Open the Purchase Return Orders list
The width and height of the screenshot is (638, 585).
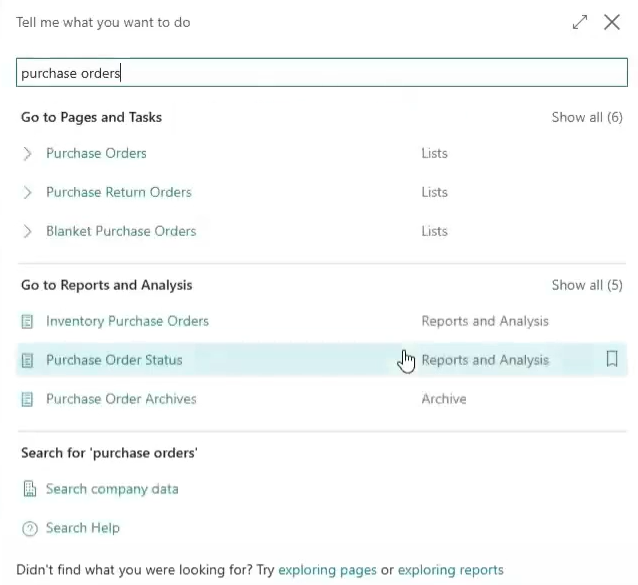[x=118, y=192]
